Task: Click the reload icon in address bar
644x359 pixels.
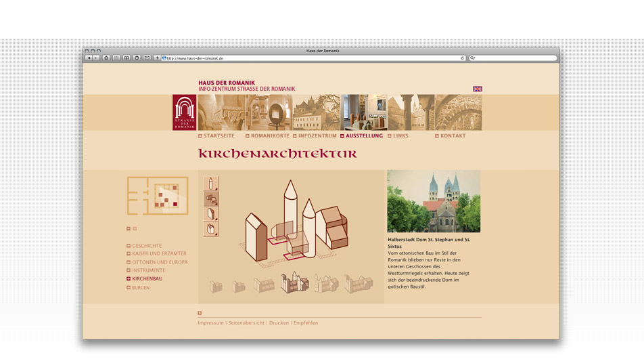Action: (x=463, y=58)
